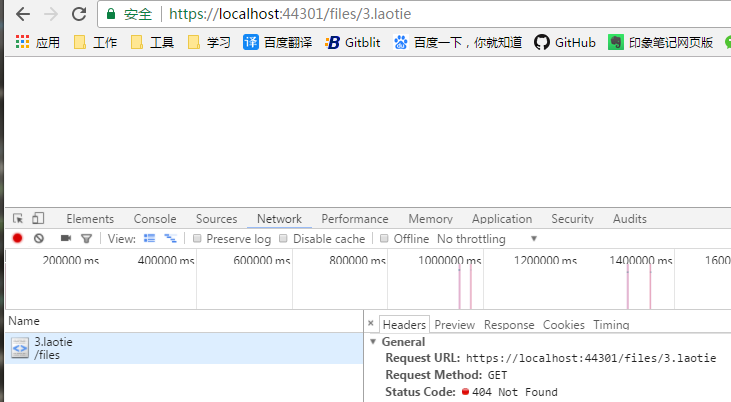
Task: Toggle capture screenshots camera icon
Action: (66, 238)
